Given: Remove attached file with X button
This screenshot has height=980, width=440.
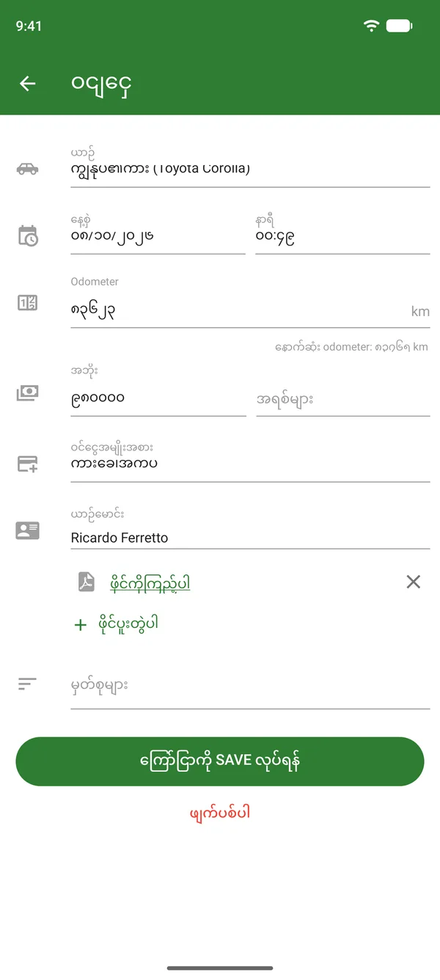Looking at the screenshot, I should (x=414, y=582).
